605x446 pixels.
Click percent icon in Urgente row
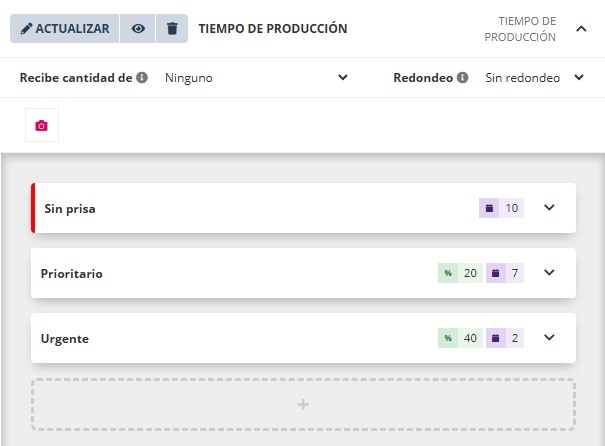[448, 338]
